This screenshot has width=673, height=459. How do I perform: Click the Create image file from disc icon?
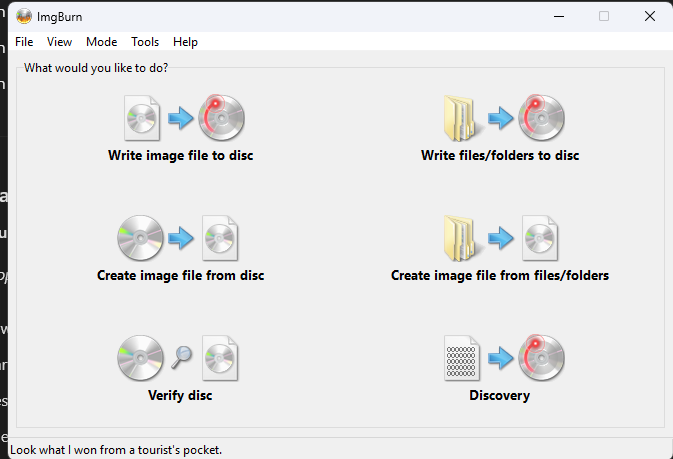178,238
